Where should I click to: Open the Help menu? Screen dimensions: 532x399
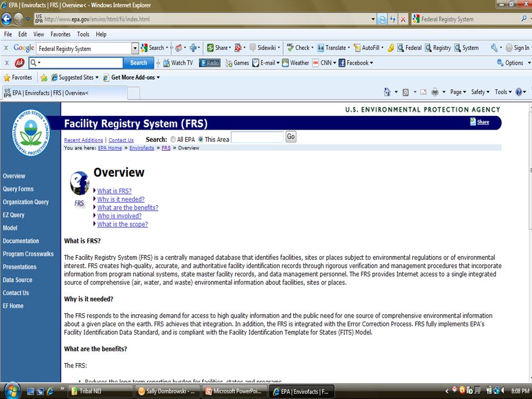coord(101,34)
